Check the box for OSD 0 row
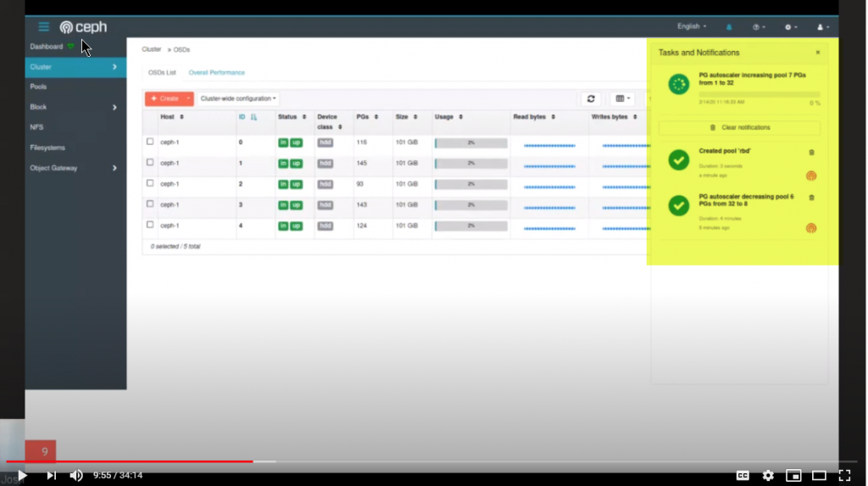The width and height of the screenshot is (868, 486). (x=150, y=142)
